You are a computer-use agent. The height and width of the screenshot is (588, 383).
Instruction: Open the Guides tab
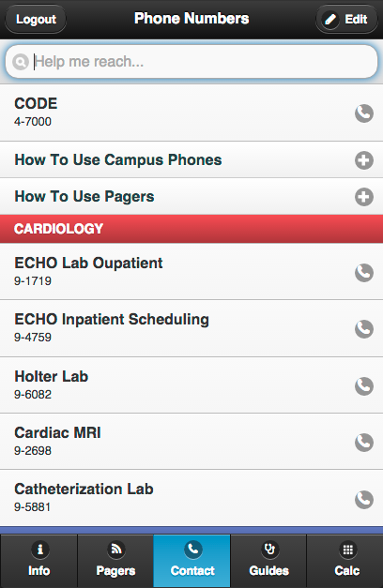pos(268,561)
